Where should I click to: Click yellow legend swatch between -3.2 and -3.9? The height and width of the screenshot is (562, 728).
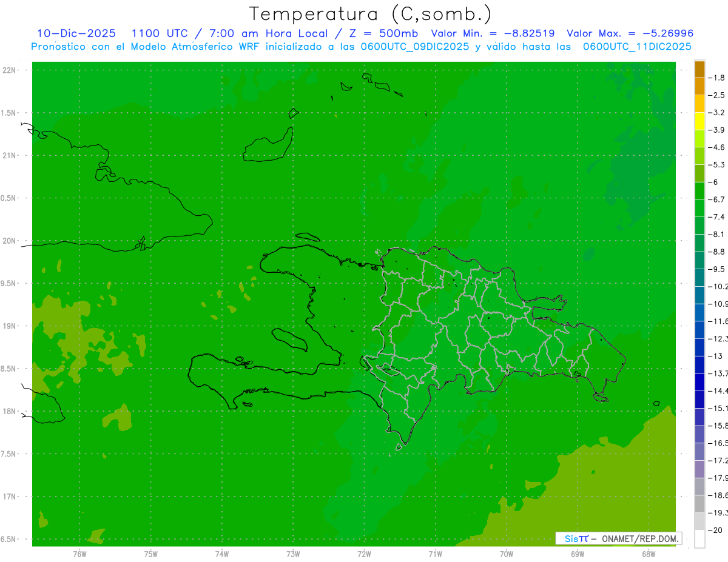coord(699,121)
